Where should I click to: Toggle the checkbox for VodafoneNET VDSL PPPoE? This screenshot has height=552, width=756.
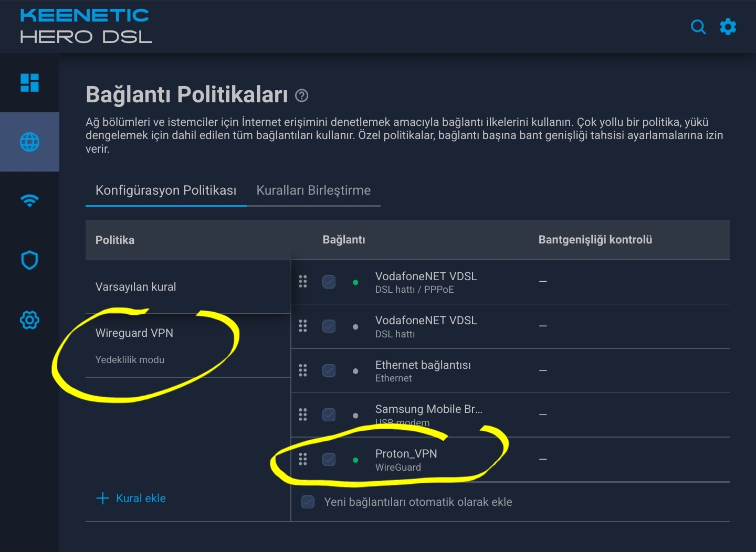tap(329, 282)
